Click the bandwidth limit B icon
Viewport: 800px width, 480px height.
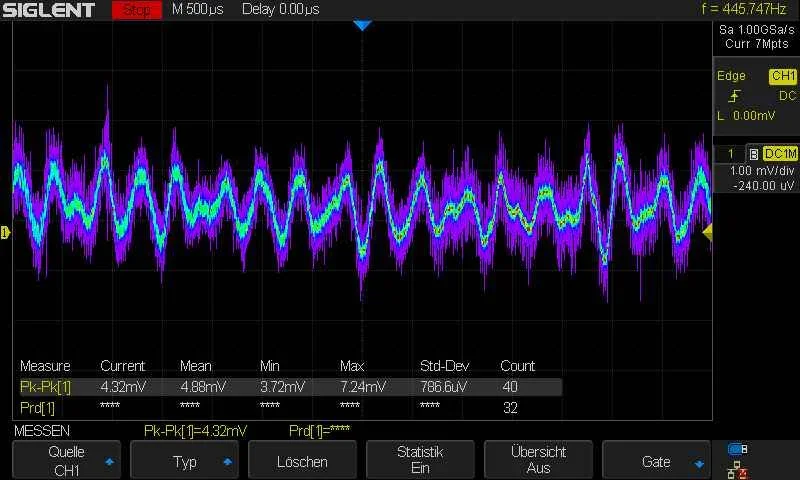[x=753, y=154]
